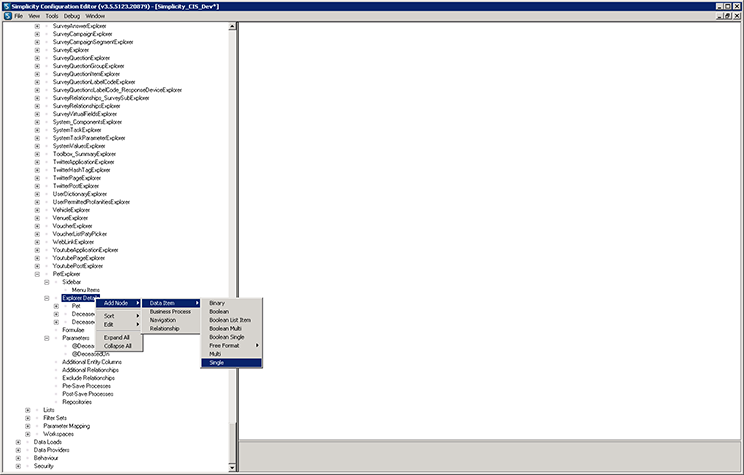The height and width of the screenshot is (475, 744).
Task: Collapse the Parameters node under PetExplorer
Action: 47,338
